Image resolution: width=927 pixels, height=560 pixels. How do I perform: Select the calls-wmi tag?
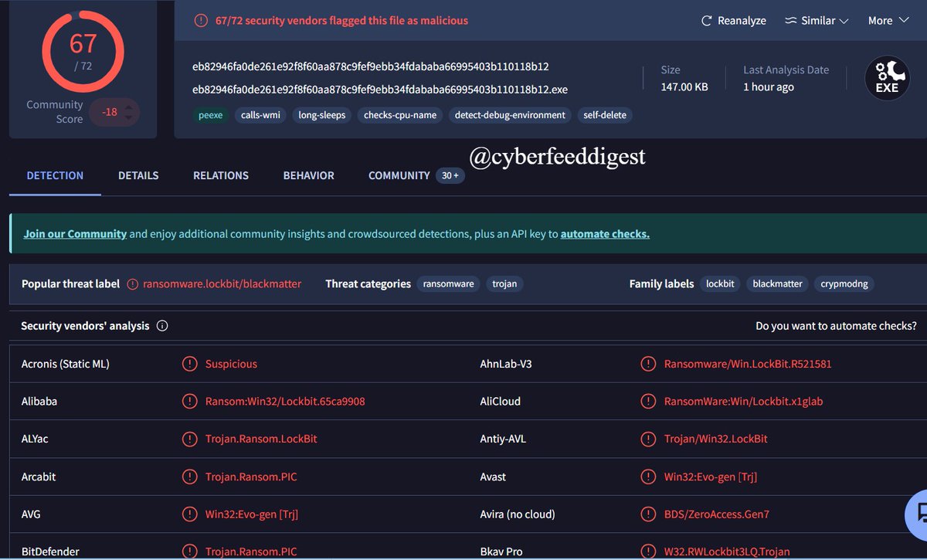260,115
